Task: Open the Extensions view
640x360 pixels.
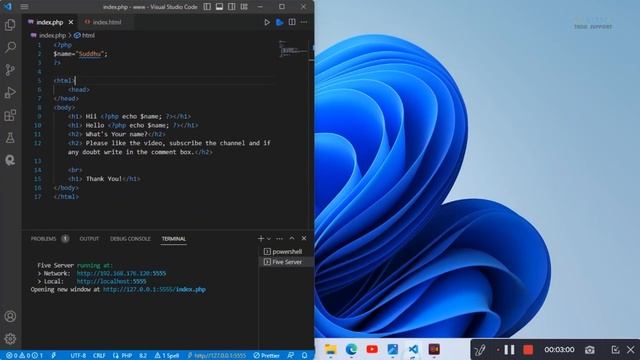Action: [10, 116]
